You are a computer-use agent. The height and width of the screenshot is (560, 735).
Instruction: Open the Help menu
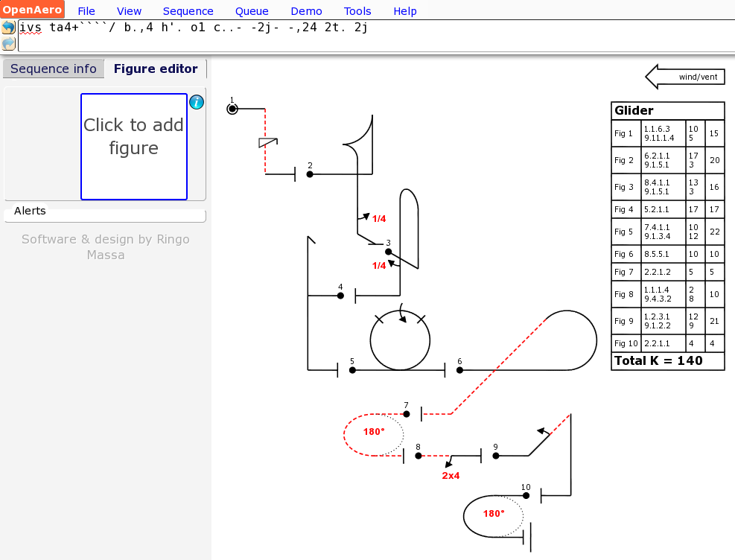(x=405, y=11)
